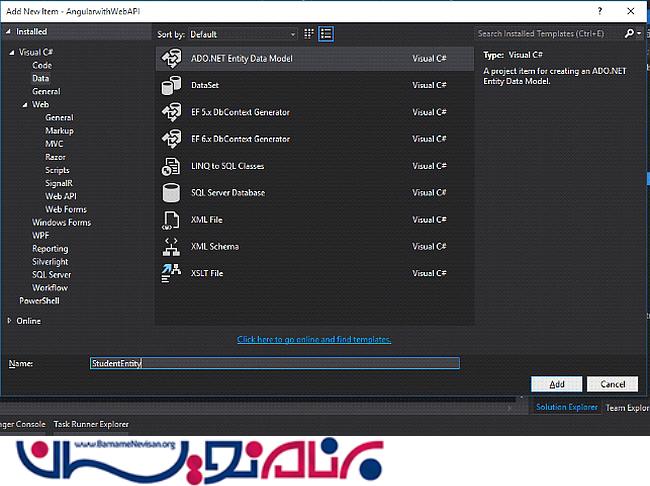The width and height of the screenshot is (650, 486).
Task: Collapse the Visual C# tree node
Action: click(x=12, y=52)
